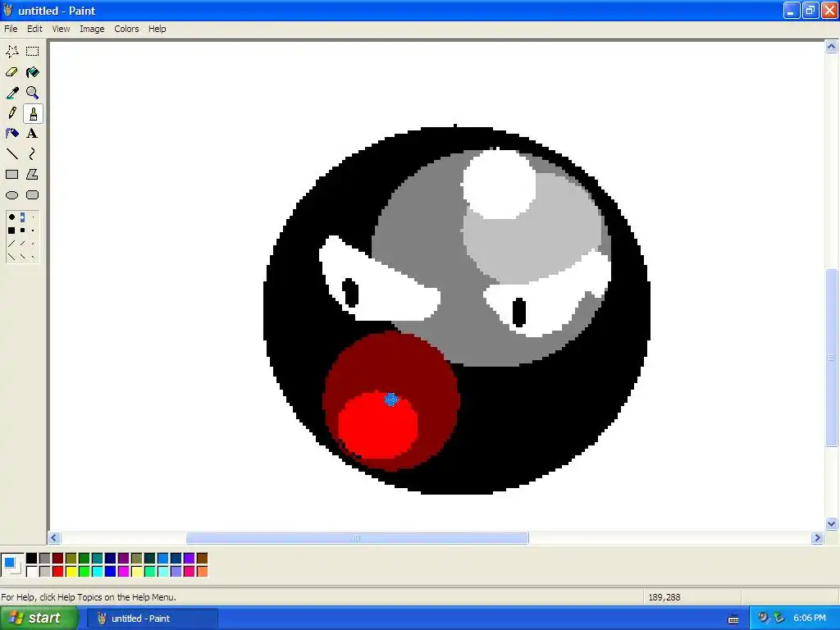
Task: Choose the small round brush shape
Action: click(x=33, y=217)
